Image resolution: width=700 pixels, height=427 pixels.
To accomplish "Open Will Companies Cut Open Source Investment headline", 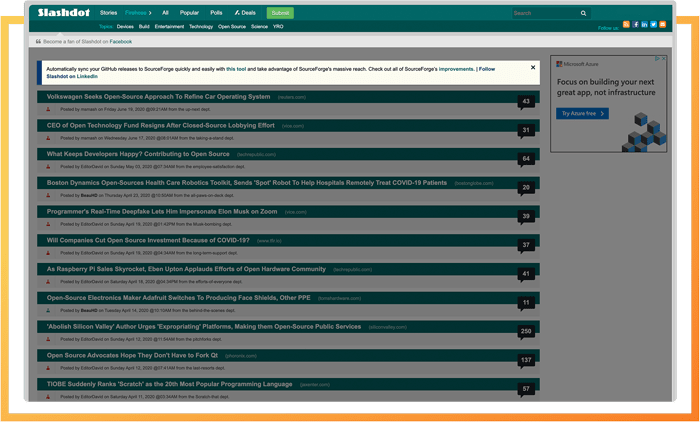I will 148,240.
